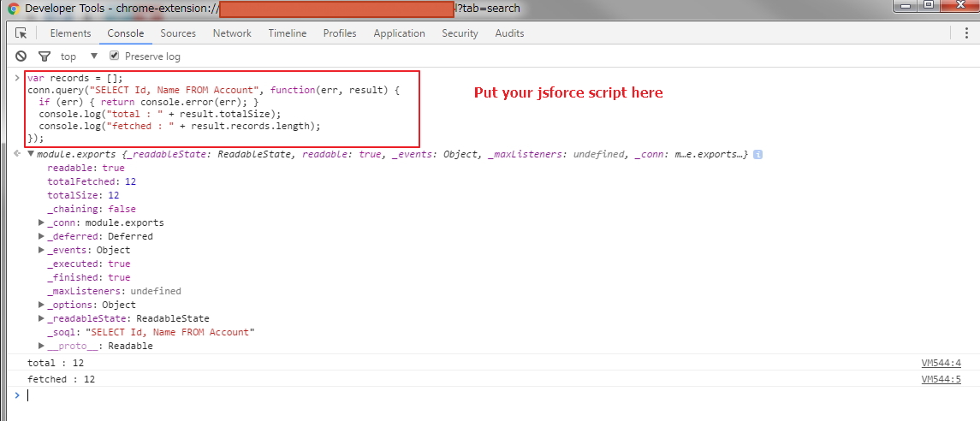980x421 pixels.
Task: Expand the _events property
Action: [41, 250]
